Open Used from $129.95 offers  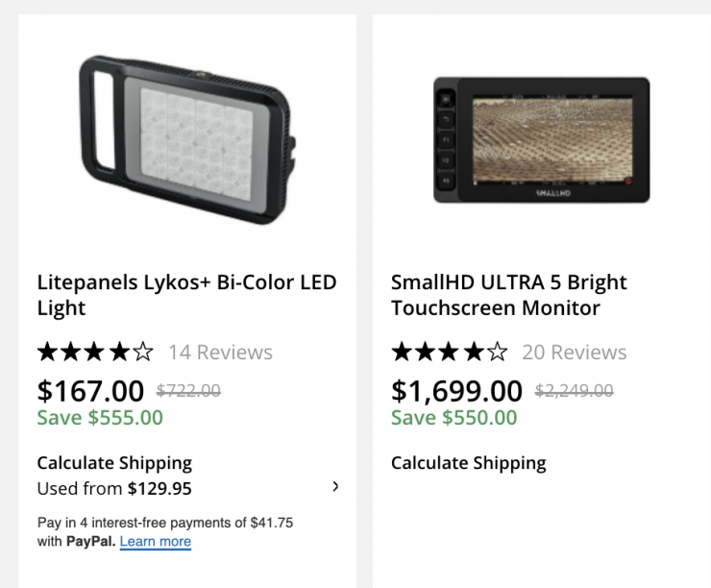114,489
